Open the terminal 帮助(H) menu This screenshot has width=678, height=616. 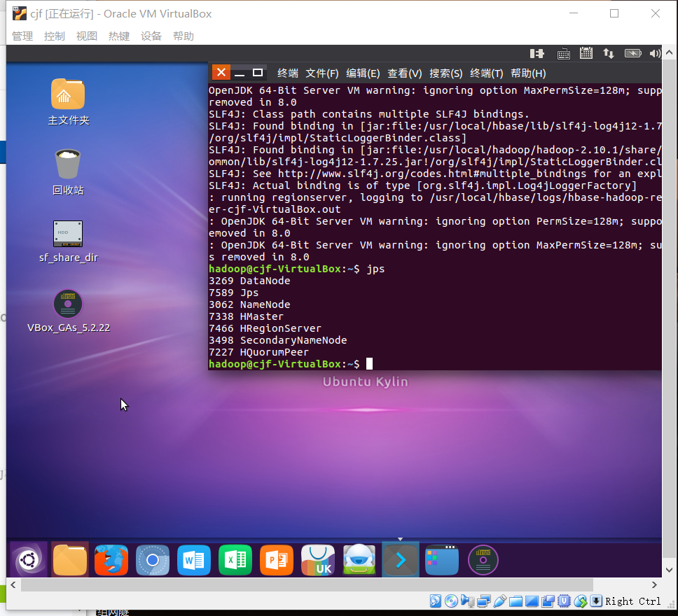[x=528, y=73]
